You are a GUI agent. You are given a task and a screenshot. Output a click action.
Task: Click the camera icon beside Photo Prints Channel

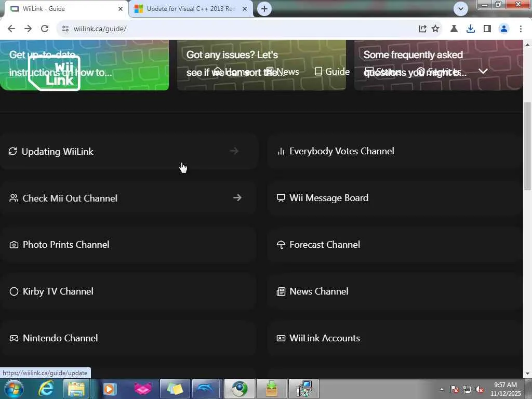(14, 245)
